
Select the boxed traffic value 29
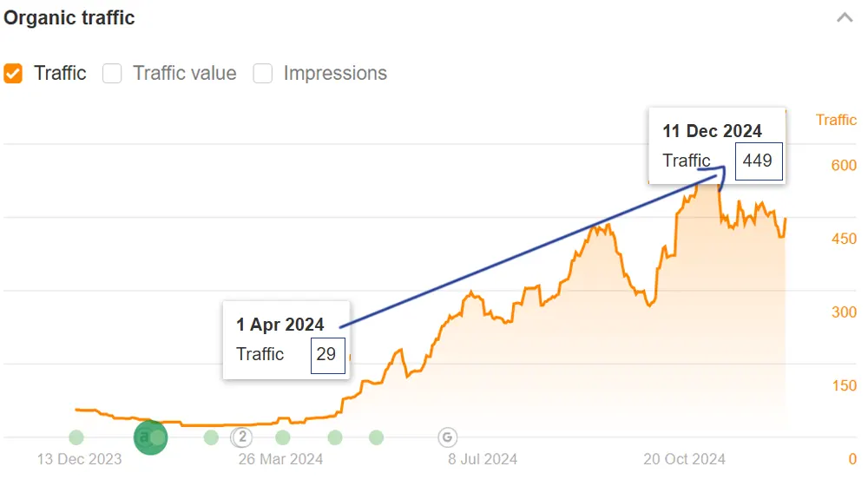(327, 354)
